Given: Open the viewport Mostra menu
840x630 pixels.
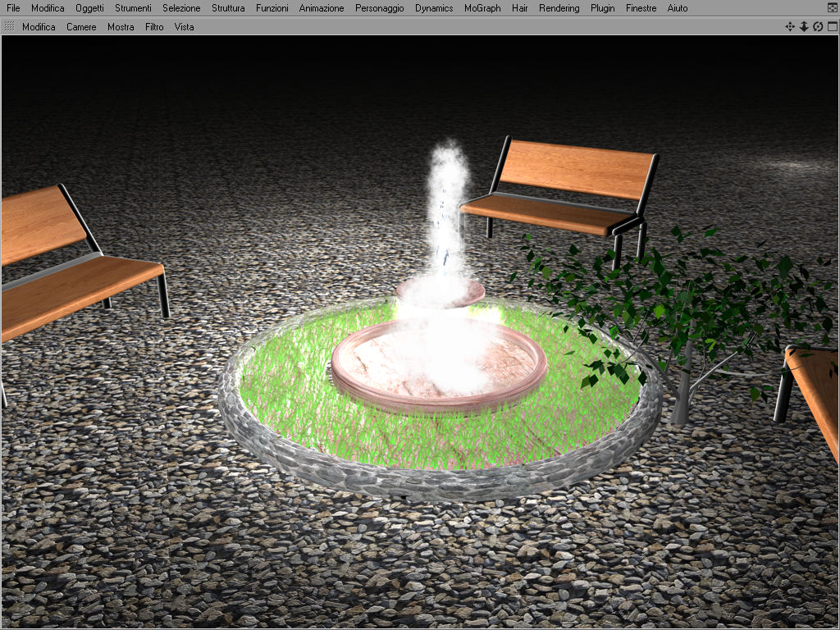Looking at the screenshot, I should tap(121, 27).
